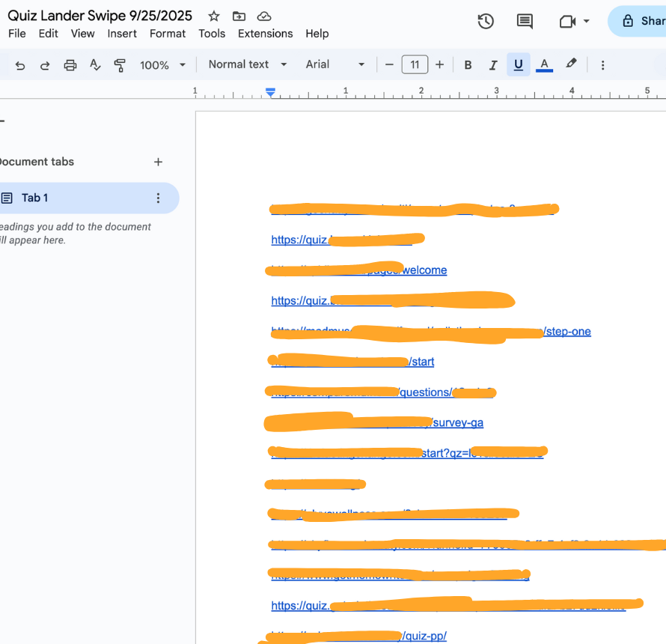Open version history clock icon
The width and height of the screenshot is (666, 644).
point(486,21)
